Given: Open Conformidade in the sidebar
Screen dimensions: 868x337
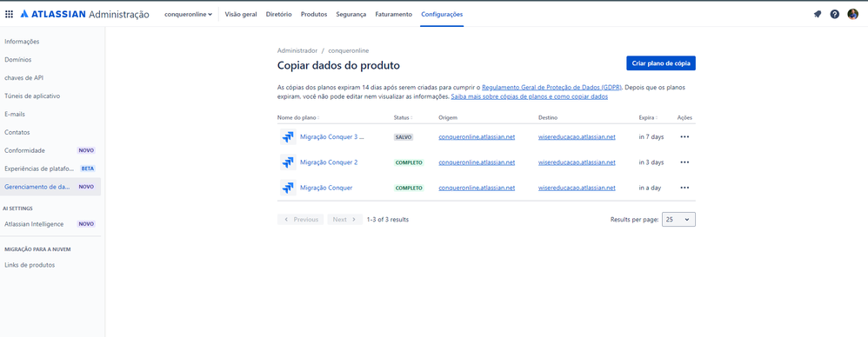Looking at the screenshot, I should tap(50, 150).
